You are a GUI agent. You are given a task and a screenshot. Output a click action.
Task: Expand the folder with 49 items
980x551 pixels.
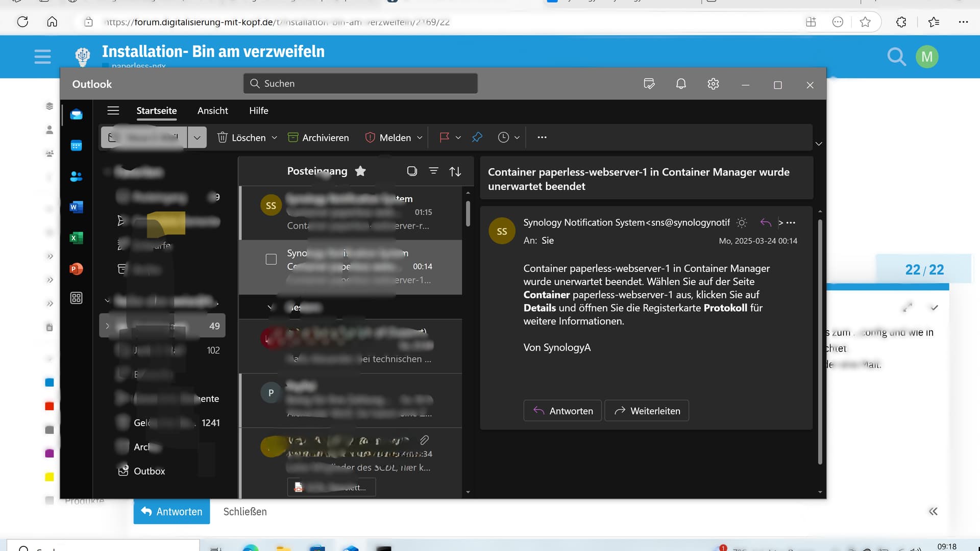(107, 326)
